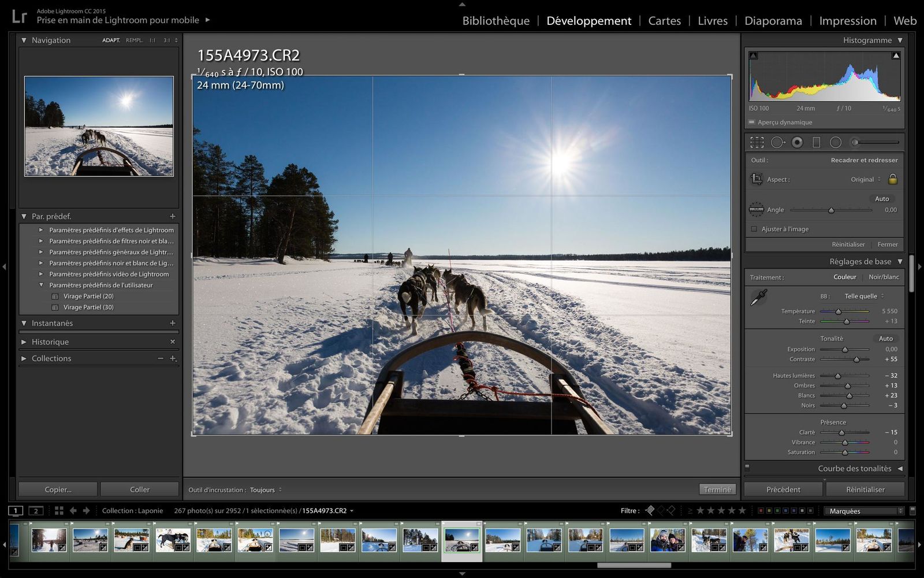Select the Spot removal tool
The width and height of the screenshot is (924, 578).
[779, 142]
